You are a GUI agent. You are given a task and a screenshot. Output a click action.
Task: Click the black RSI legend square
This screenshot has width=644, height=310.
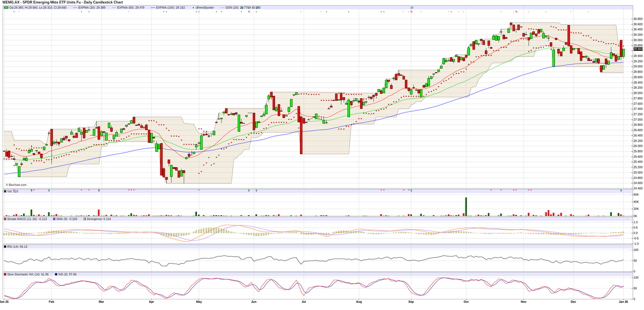click(5, 246)
